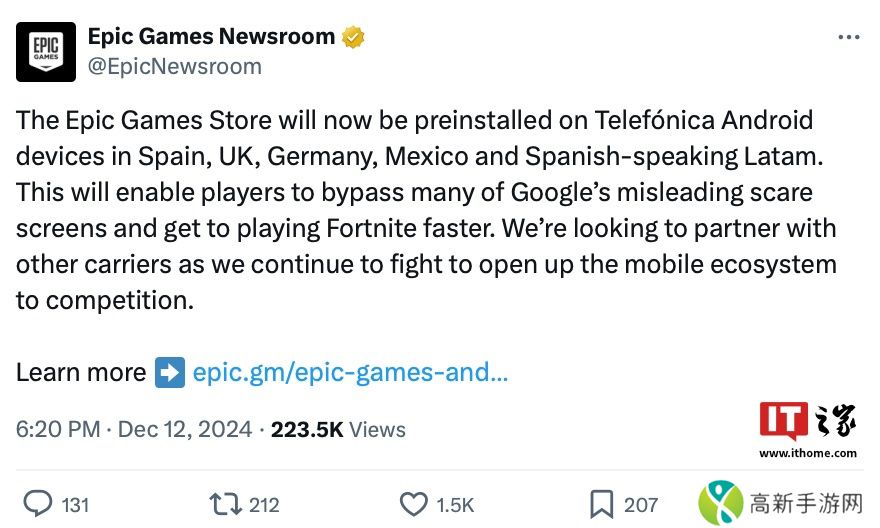Click the 1.5K likes count
Image resolution: width=880 pixels, height=528 pixels.
tap(455, 505)
